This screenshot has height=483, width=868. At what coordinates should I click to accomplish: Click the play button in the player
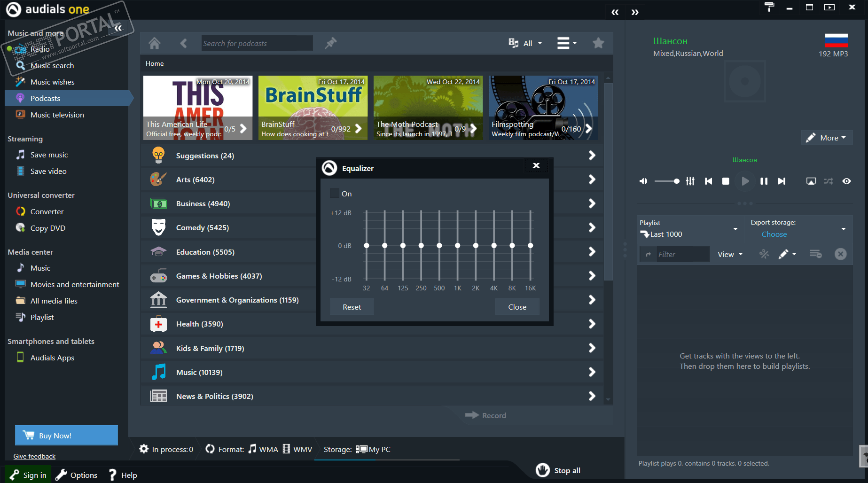click(745, 181)
